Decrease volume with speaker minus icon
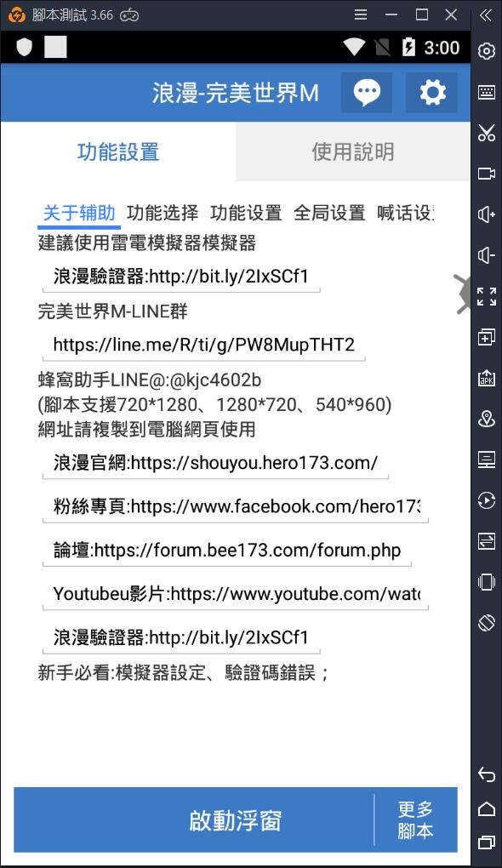The image size is (502, 868). [487, 255]
